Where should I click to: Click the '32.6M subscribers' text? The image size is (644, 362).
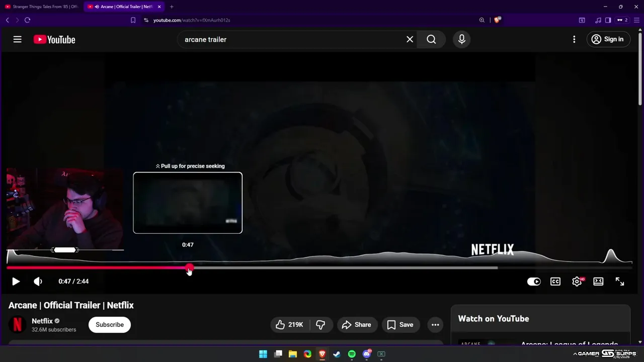pyautogui.click(x=54, y=330)
